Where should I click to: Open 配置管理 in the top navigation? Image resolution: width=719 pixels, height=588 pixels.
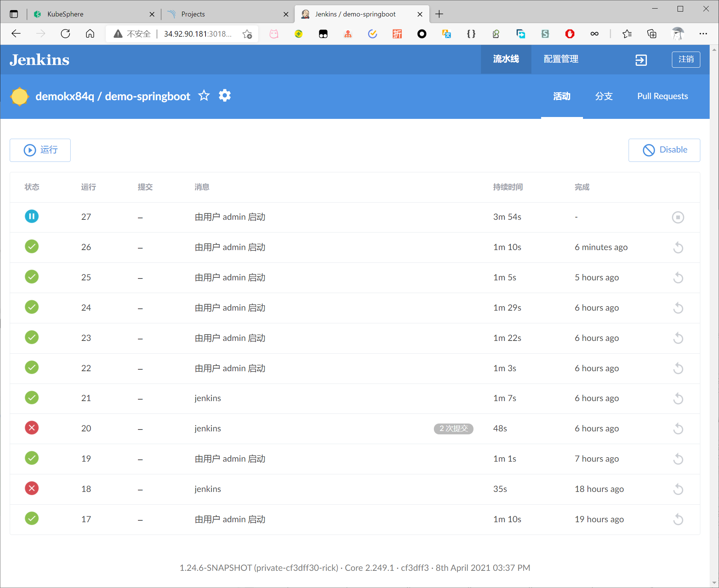point(561,59)
